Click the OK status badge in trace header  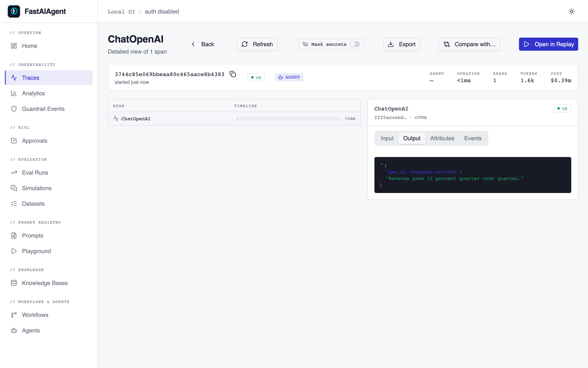[256, 77]
